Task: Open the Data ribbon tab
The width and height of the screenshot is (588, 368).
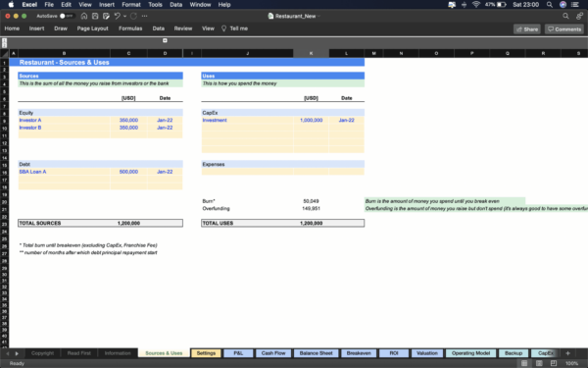Action: tap(158, 28)
